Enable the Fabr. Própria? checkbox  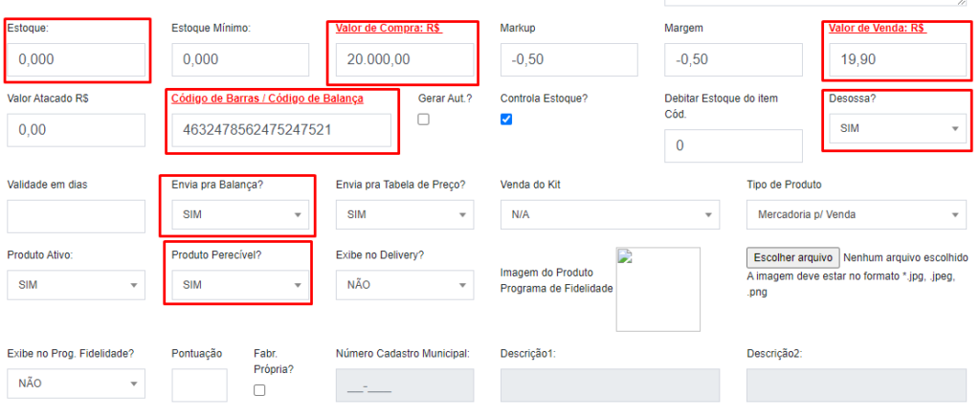tap(259, 390)
